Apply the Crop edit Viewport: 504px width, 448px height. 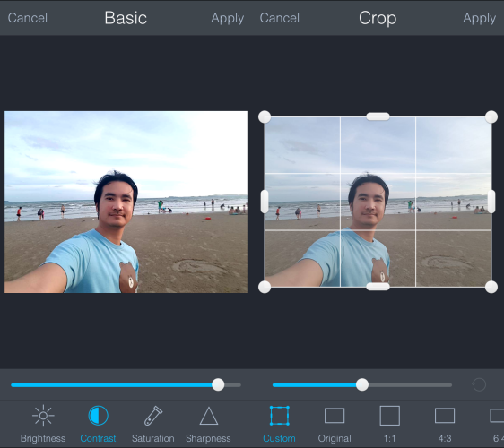tap(479, 19)
